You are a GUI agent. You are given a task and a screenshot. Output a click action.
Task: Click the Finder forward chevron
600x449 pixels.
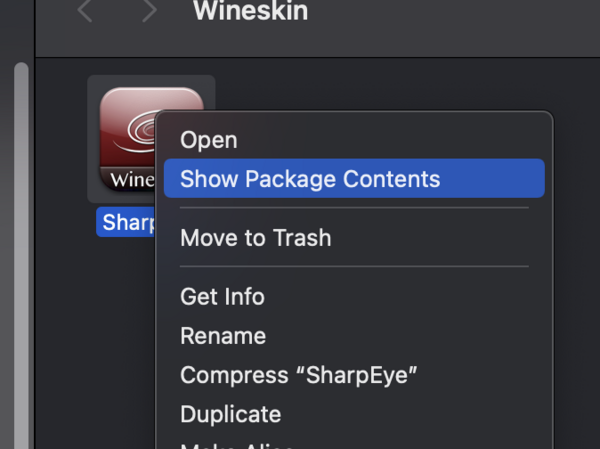click(x=149, y=12)
